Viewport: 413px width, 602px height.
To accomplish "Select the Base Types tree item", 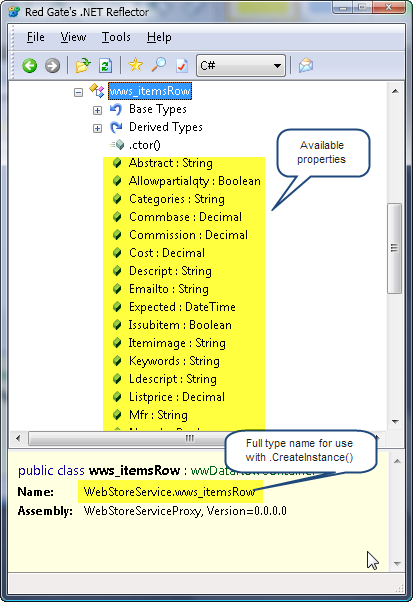I will click(x=158, y=109).
